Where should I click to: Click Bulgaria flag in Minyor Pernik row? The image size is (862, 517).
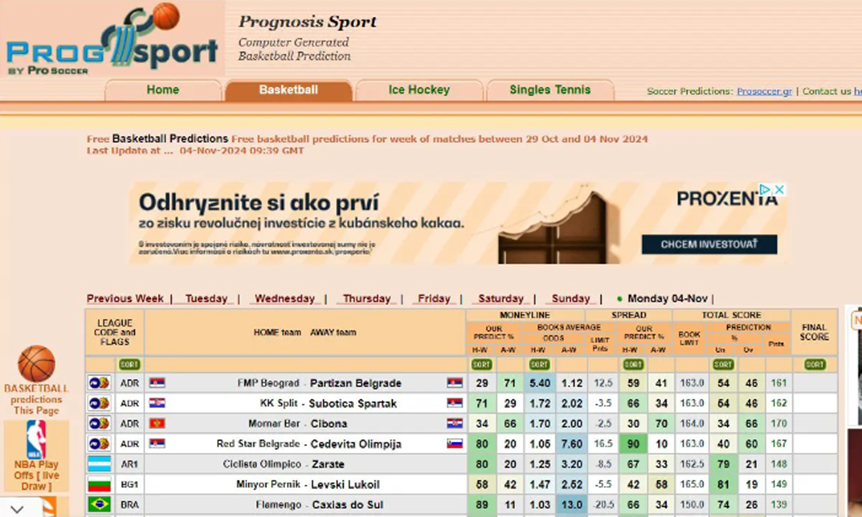point(99,484)
